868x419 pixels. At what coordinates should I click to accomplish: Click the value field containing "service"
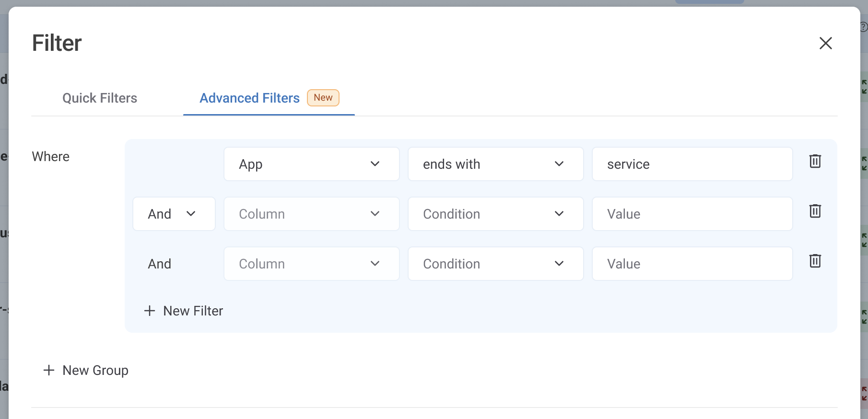[x=692, y=164]
